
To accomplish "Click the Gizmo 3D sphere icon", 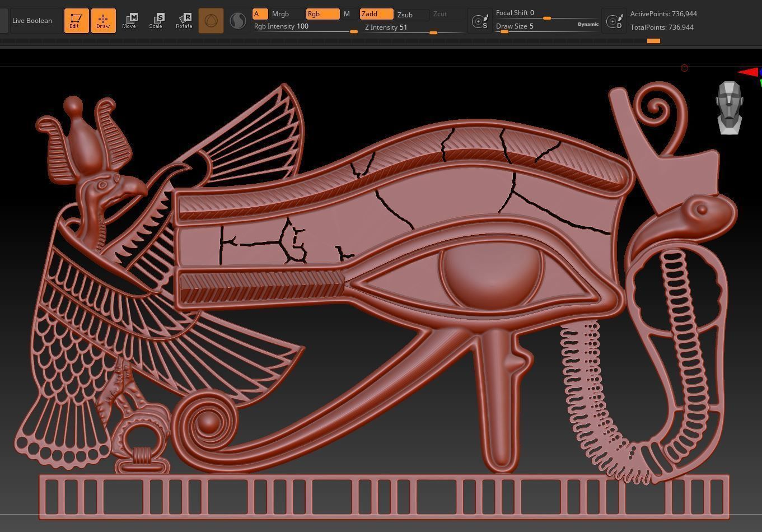I will (x=211, y=21).
